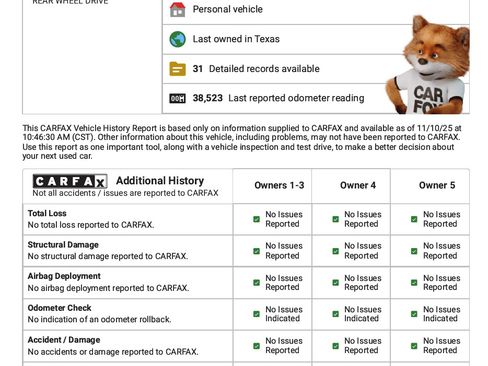Click Accident / Damage green check for Owner 4
Image resolution: width=488 pixels, height=366 pixels.
point(336,346)
